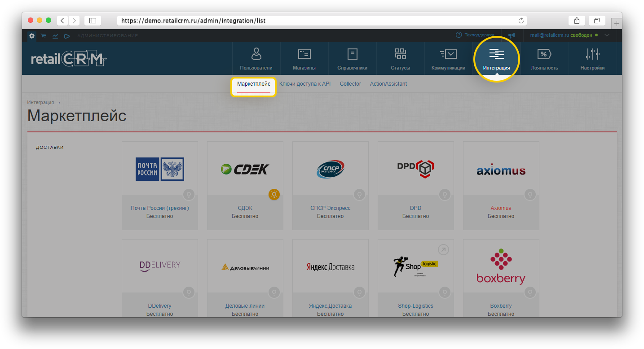Open the Почта России (трекинг) link
This screenshot has width=644, height=349.
tap(160, 208)
